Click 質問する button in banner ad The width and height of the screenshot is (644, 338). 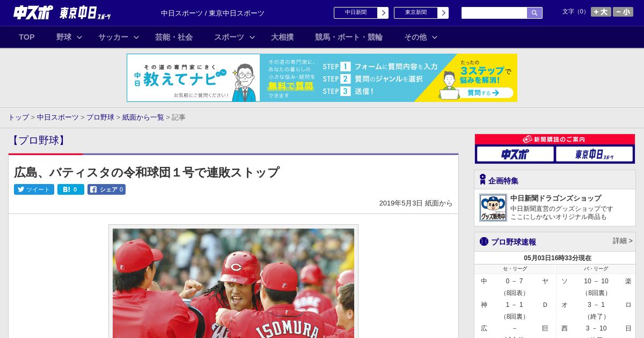[483, 93]
